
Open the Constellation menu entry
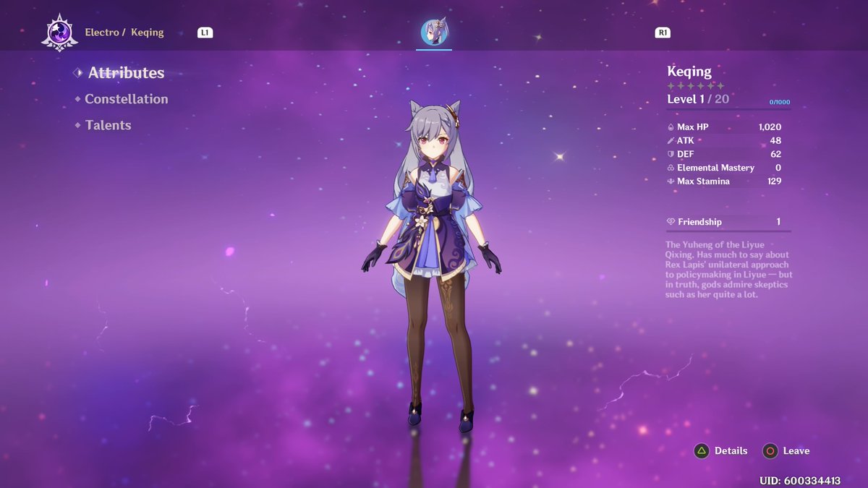(126, 99)
